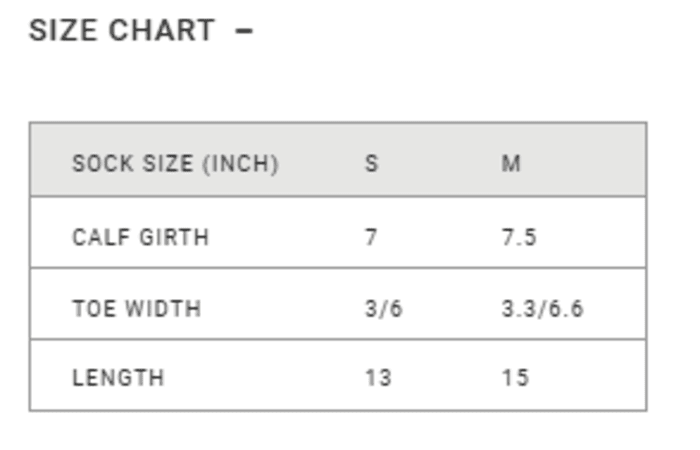Click the 6.6 part of M toe width
700x450 pixels.
click(x=565, y=308)
